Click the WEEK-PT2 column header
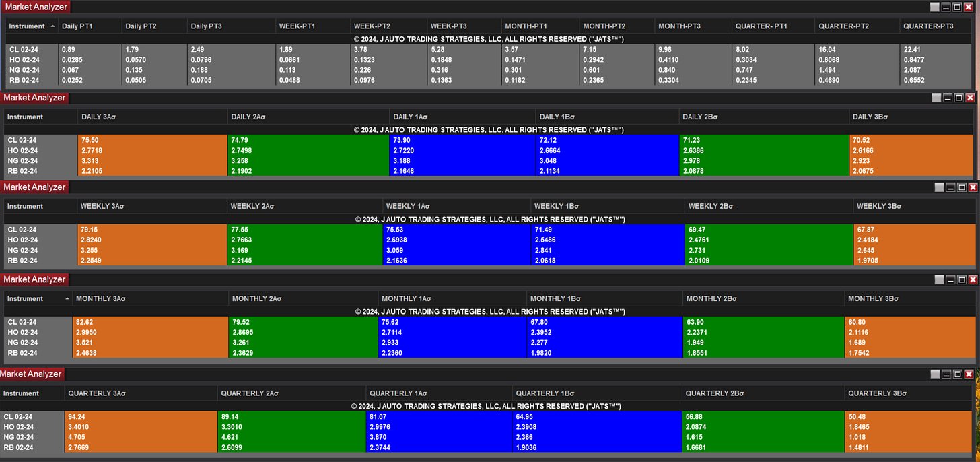980x462 pixels. (389, 26)
